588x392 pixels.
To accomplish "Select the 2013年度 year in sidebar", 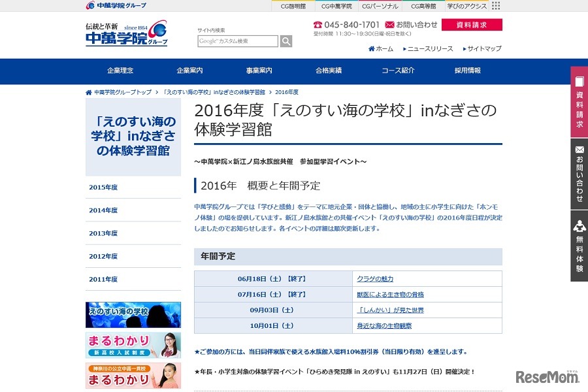I will click(x=104, y=233).
